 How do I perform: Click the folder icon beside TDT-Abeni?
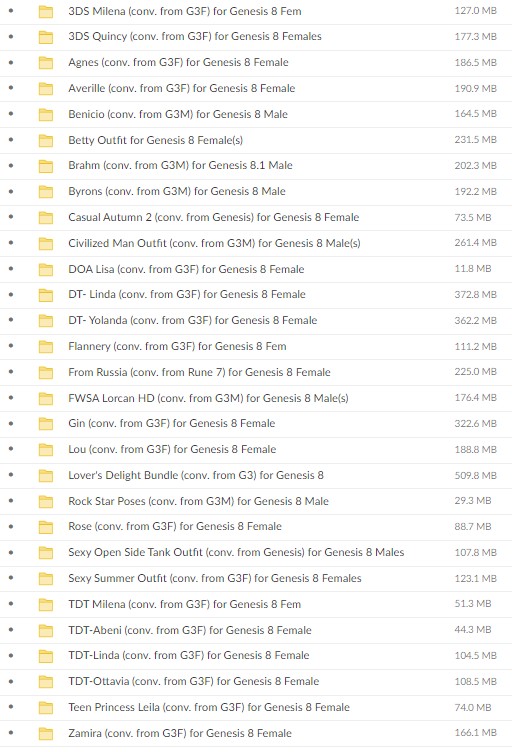pyautogui.click(x=46, y=631)
